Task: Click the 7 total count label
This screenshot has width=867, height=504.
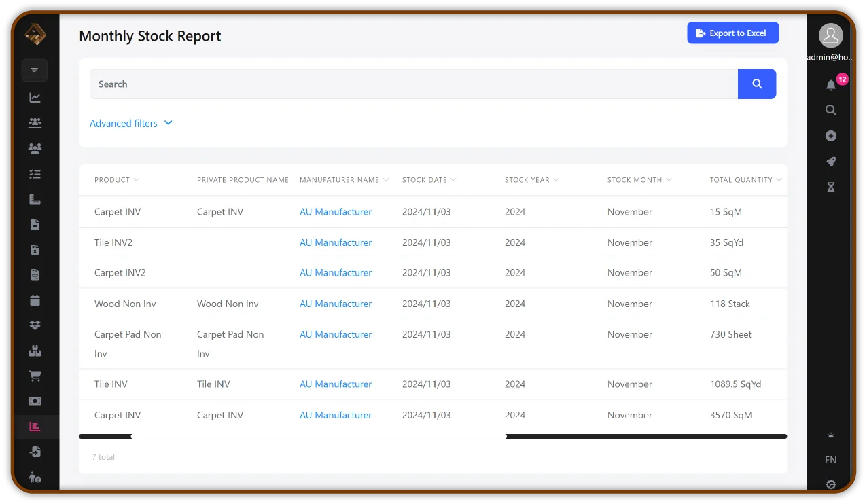Action: (103, 457)
